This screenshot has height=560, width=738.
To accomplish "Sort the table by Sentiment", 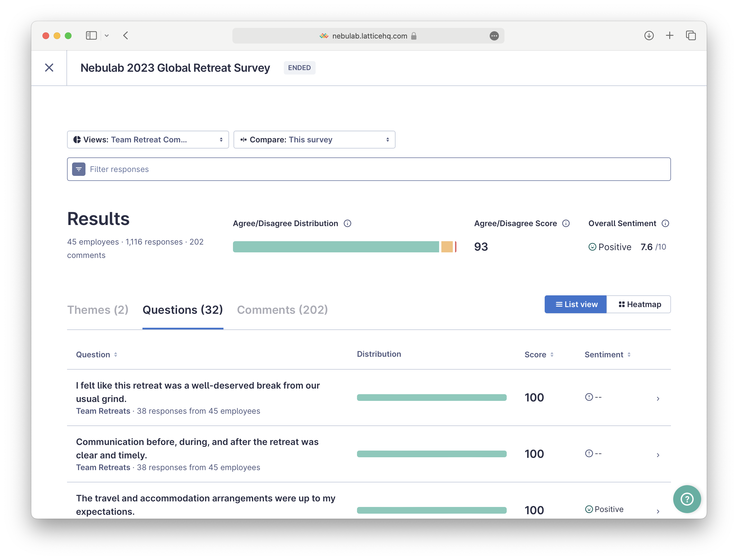I will pyautogui.click(x=608, y=355).
